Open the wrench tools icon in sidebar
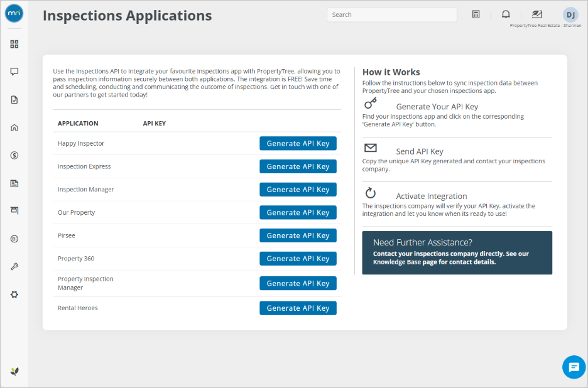 [14, 267]
